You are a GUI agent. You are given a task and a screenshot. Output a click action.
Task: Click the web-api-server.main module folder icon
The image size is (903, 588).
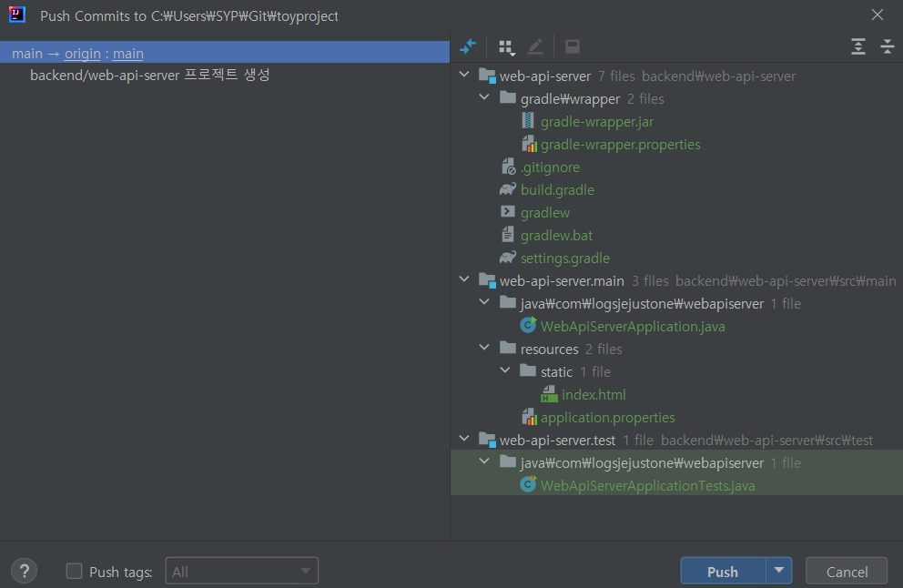tap(487, 280)
